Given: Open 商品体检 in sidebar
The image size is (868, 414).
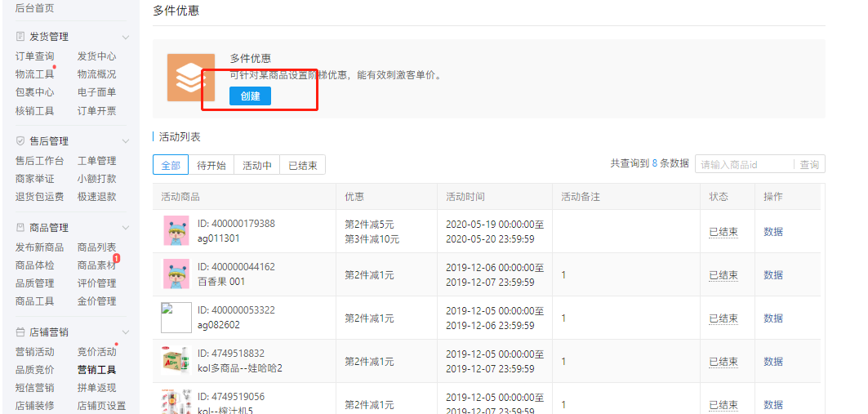Looking at the screenshot, I should tap(35, 265).
